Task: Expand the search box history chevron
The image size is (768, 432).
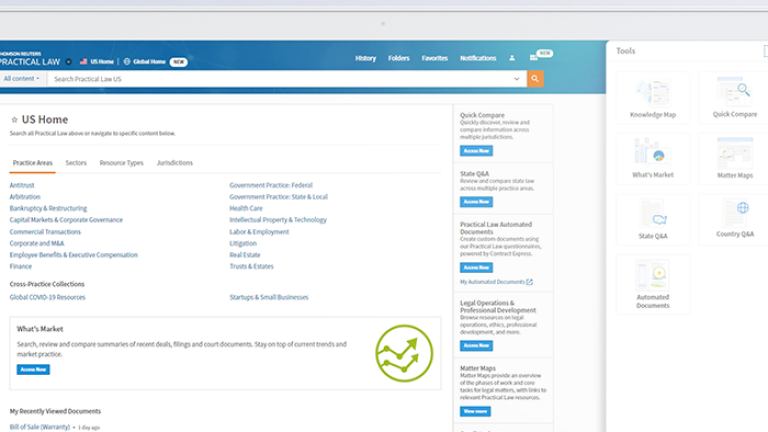Action: (x=516, y=79)
